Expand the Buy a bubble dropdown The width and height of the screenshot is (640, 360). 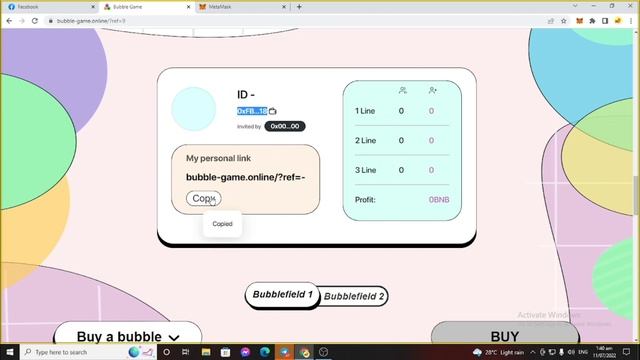click(128, 336)
